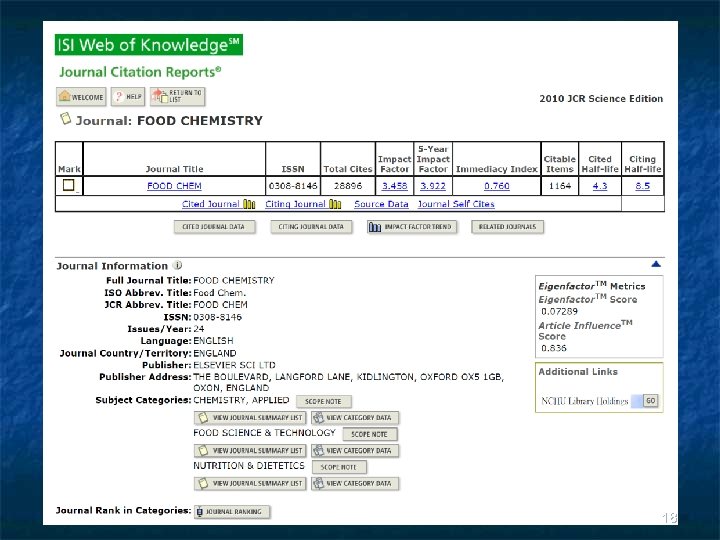Follow the Cited Journal link
The width and height of the screenshot is (720, 540).
pyautogui.click(x=211, y=204)
